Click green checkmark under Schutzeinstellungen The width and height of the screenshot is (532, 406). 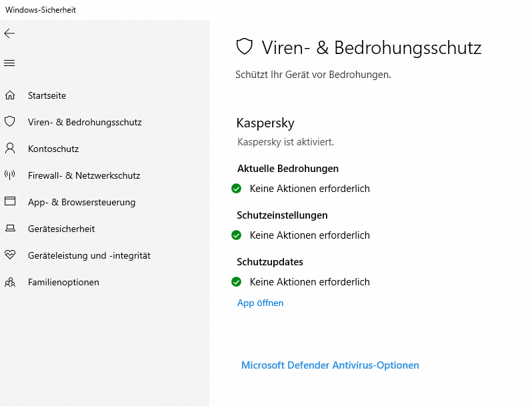pyautogui.click(x=236, y=235)
